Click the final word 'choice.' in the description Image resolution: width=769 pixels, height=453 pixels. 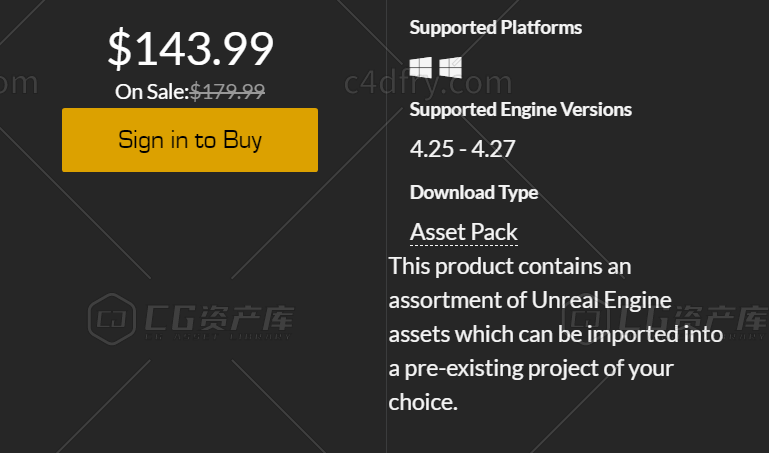423,402
